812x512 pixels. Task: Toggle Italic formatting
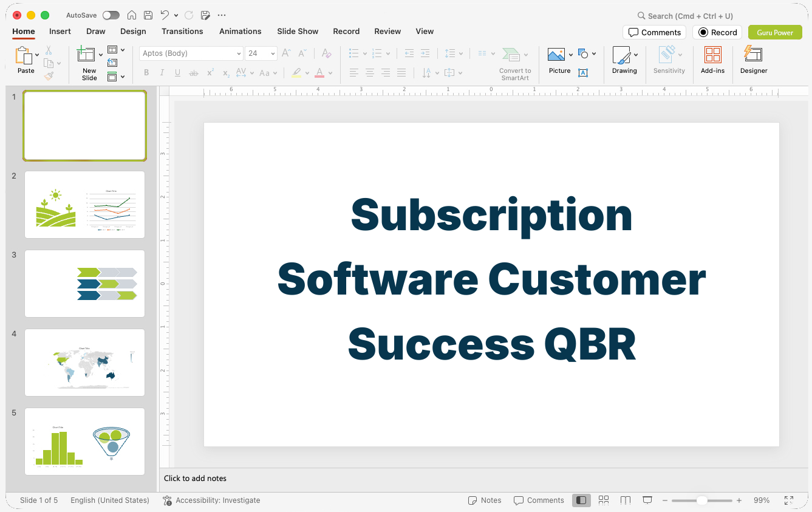point(162,73)
